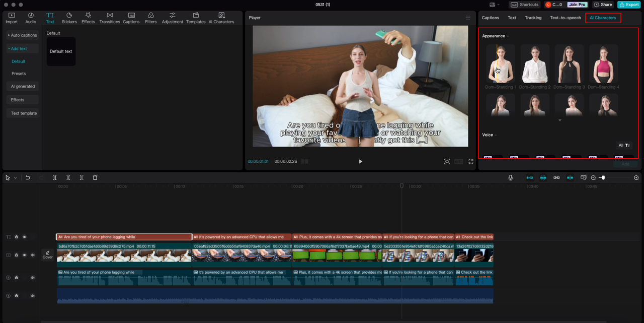Toggle auto snapping in timeline toolbar
The height and width of the screenshot is (323, 644).
coord(543,178)
